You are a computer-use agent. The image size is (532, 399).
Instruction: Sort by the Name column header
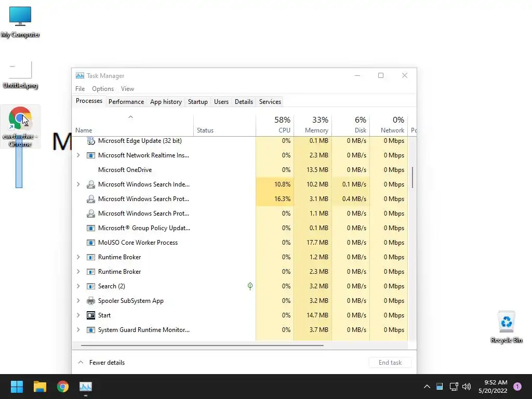[x=132, y=125]
